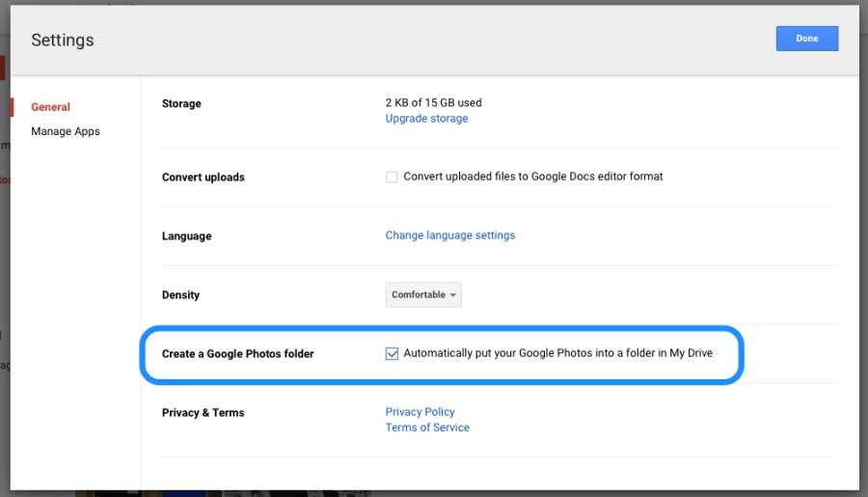Click the 'Privacy & Terms' row heading
868x497 pixels.
click(x=203, y=413)
